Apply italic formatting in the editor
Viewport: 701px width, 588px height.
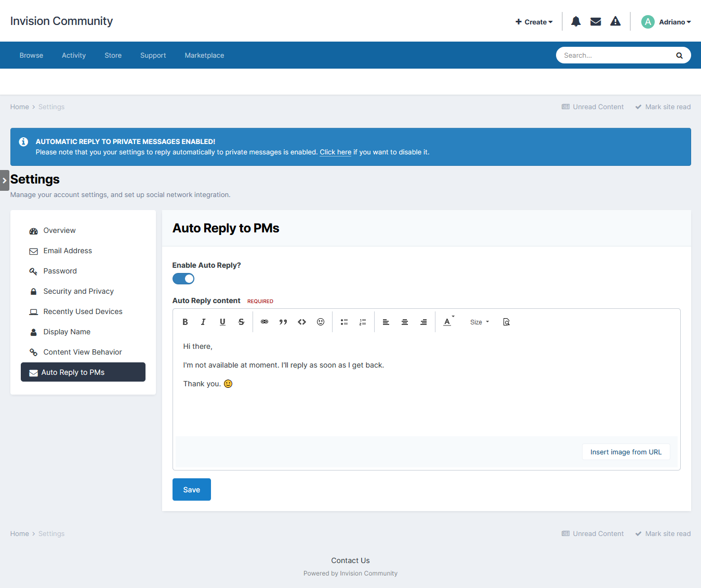[x=203, y=322]
